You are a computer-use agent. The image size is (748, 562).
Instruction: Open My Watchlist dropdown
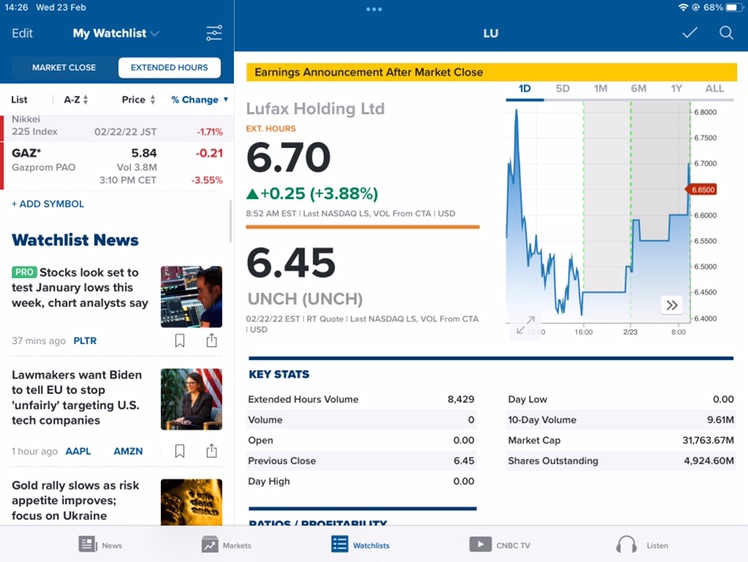tap(116, 33)
